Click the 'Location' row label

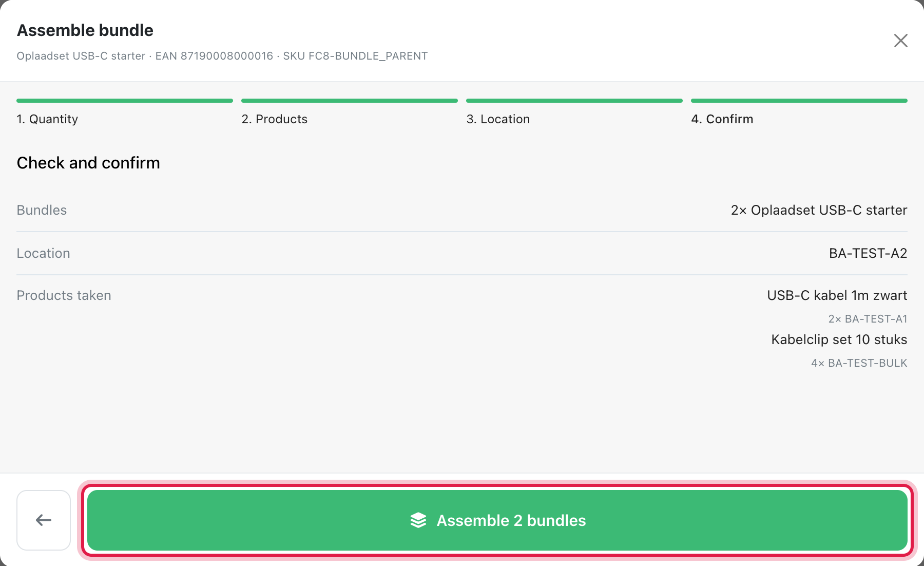tap(43, 253)
